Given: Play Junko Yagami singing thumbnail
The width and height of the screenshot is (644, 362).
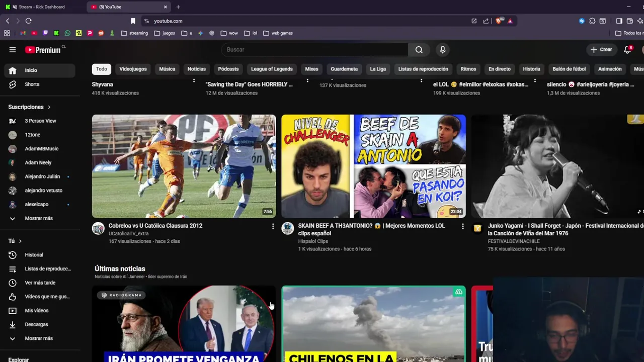Looking at the screenshot, I should [x=557, y=166].
